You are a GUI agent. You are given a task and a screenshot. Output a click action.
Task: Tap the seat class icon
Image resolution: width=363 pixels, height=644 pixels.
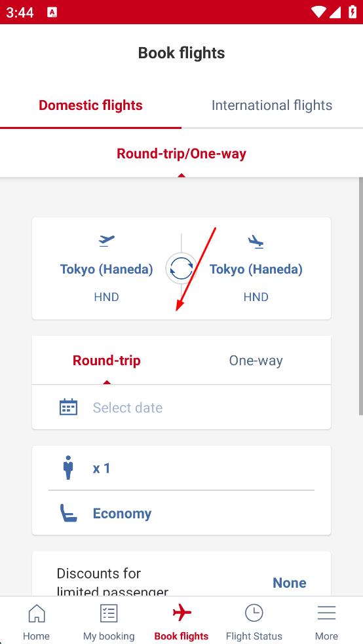(x=68, y=513)
